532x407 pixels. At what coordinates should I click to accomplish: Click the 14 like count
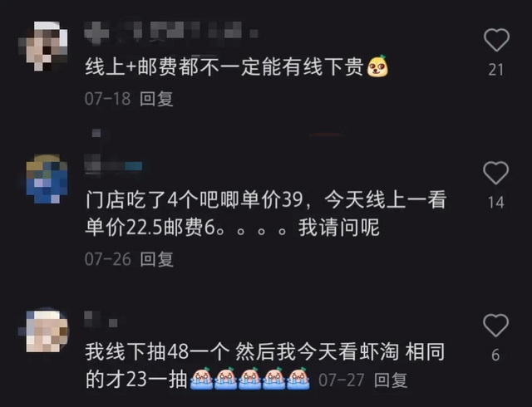click(x=495, y=203)
